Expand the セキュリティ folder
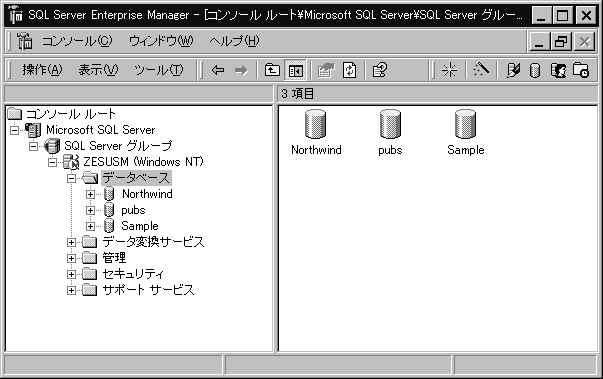The height and width of the screenshot is (379, 603). point(71,274)
